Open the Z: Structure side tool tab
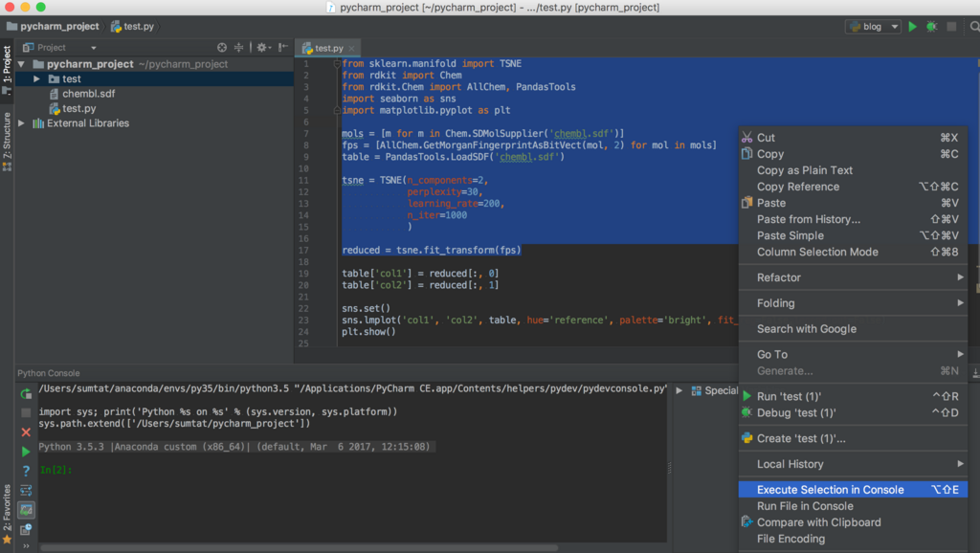This screenshot has width=980, height=553. [x=7, y=142]
